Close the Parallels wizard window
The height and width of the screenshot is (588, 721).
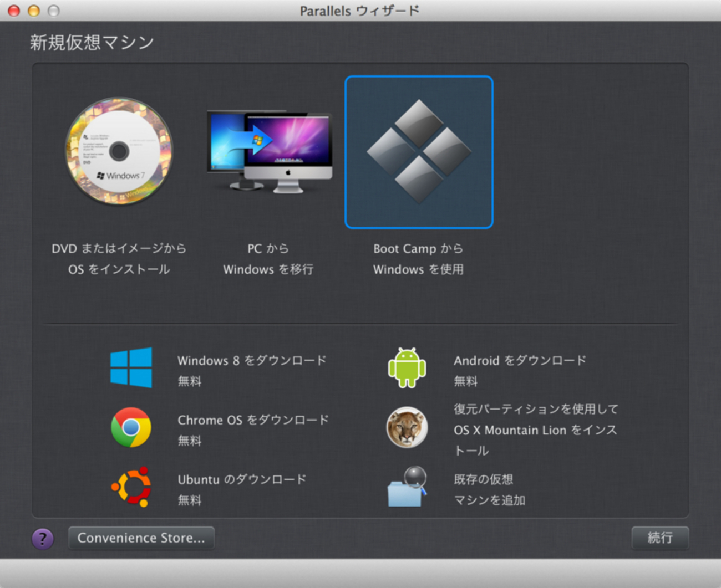point(14,11)
